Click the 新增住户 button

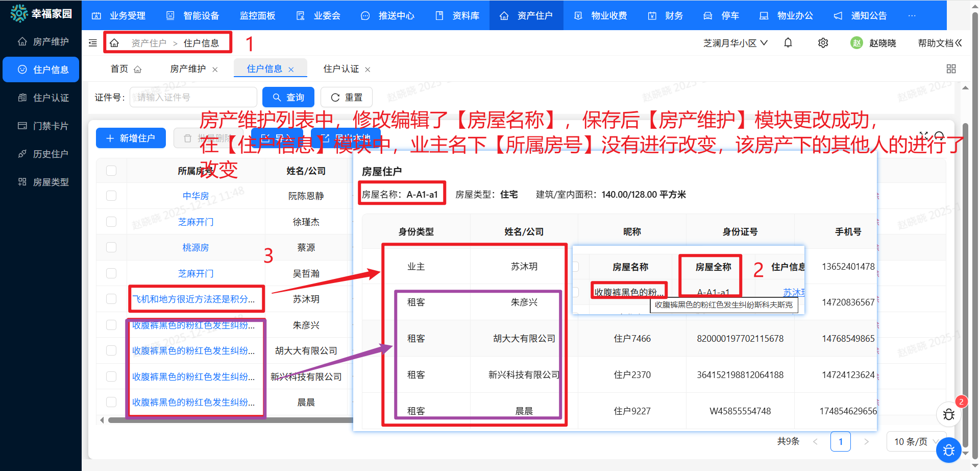(x=131, y=138)
